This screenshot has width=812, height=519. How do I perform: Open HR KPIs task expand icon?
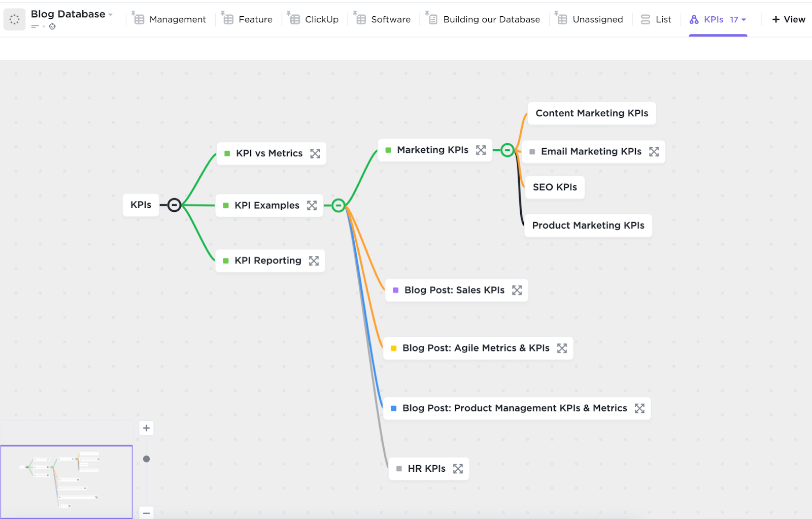point(458,469)
